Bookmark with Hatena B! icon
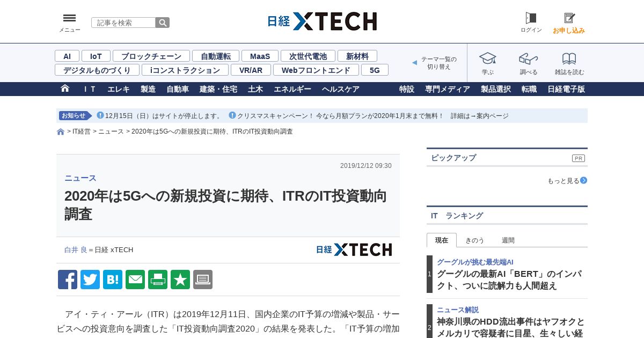644x338 pixels. point(113,280)
